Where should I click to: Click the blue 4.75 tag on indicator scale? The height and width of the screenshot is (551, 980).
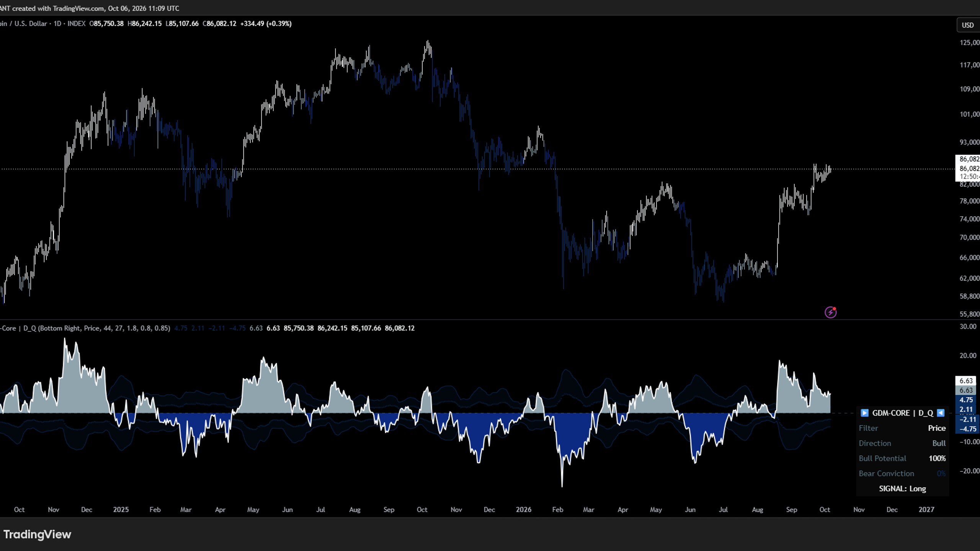point(966,400)
